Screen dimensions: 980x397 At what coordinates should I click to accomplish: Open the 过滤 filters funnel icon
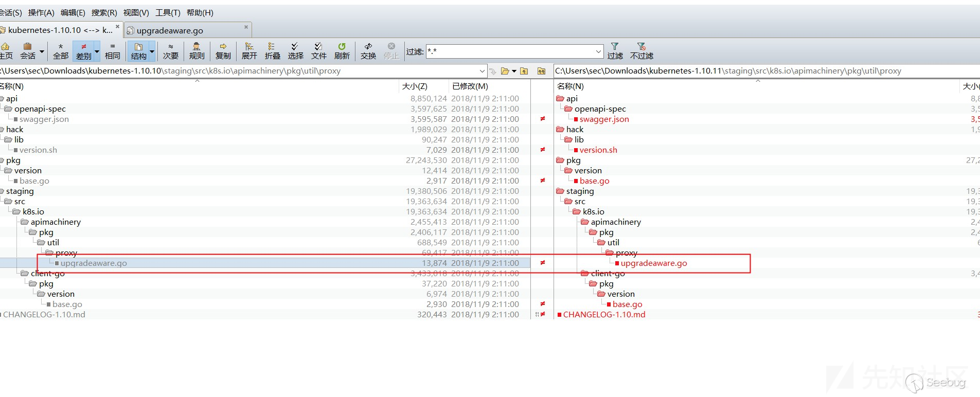pyautogui.click(x=615, y=51)
